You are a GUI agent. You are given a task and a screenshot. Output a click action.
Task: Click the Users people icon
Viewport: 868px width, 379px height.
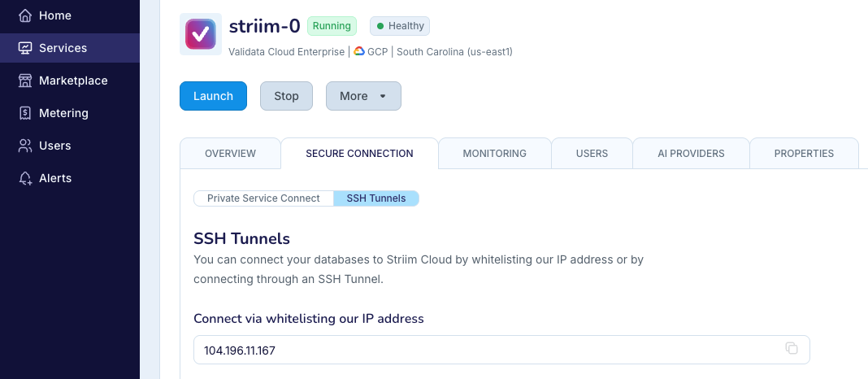coord(25,146)
